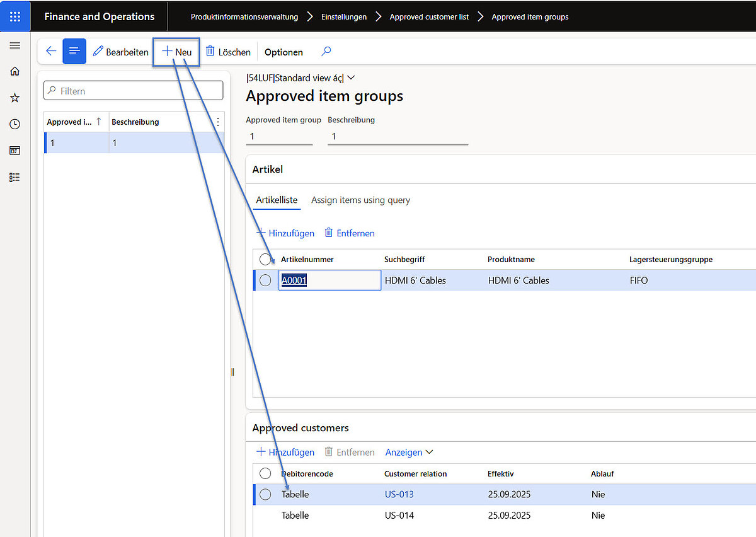Select the A0001 item row radio button

coord(265,280)
